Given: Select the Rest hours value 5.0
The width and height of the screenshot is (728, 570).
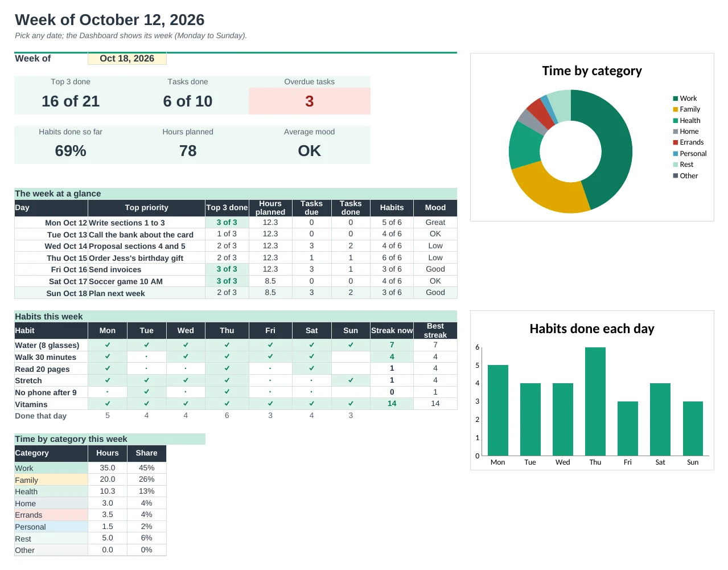Looking at the screenshot, I should (108, 538).
